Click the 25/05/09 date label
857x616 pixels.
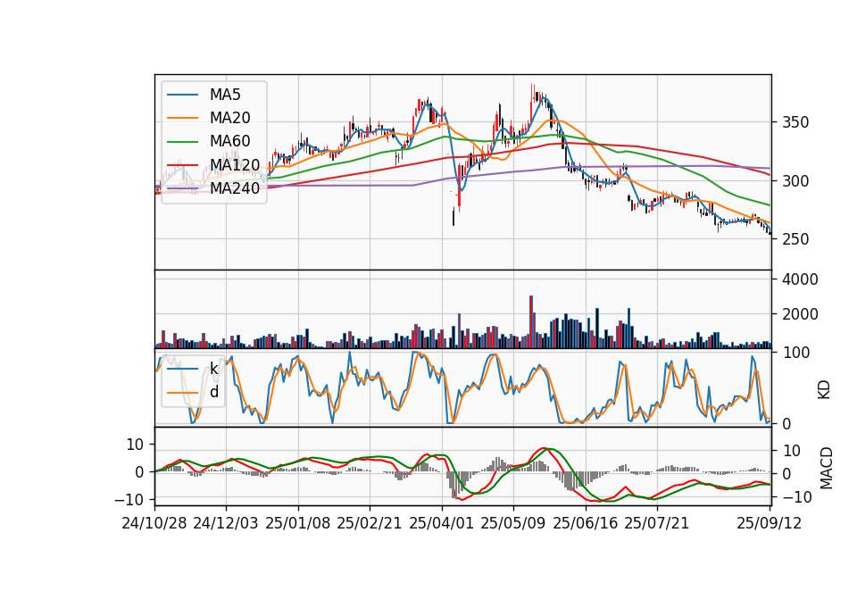(x=513, y=523)
